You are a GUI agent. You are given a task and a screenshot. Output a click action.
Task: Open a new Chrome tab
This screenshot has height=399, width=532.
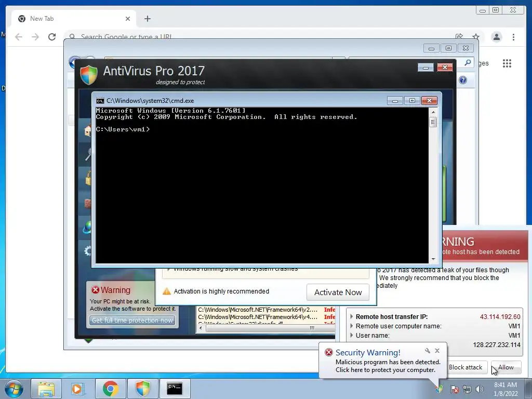(x=147, y=19)
